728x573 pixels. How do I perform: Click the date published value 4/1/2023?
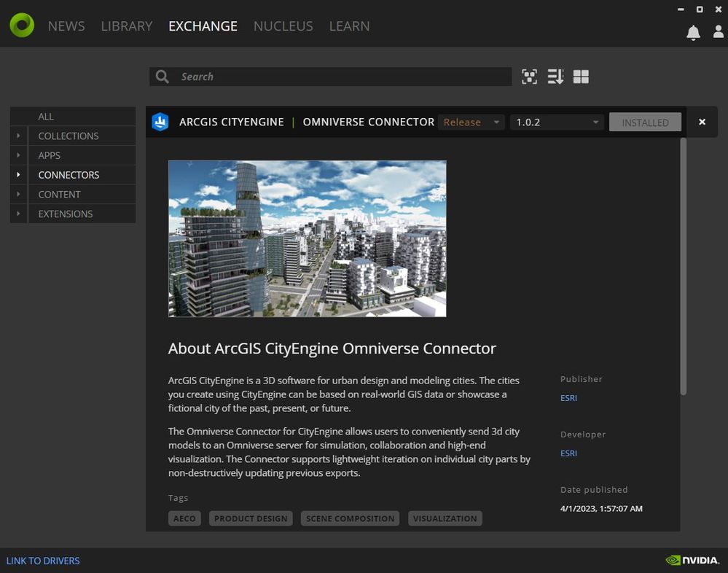[x=601, y=508]
